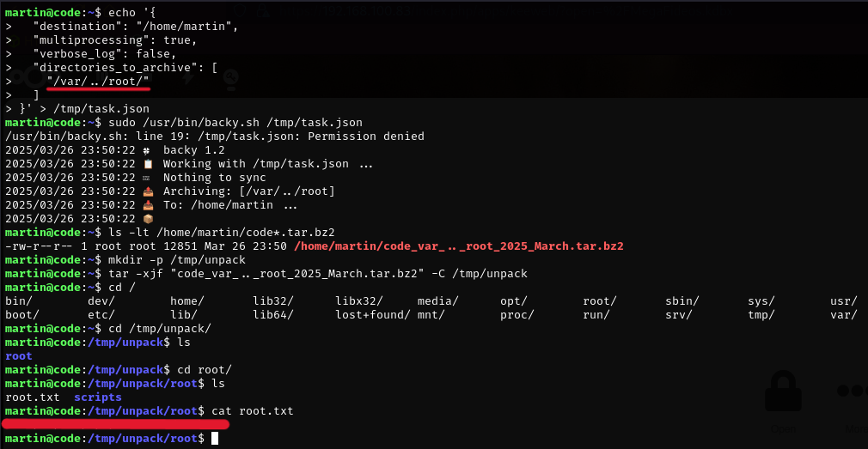This screenshot has width=868, height=449.
Task: Click the clover icon before "backy 1.2"
Action: click(147, 150)
